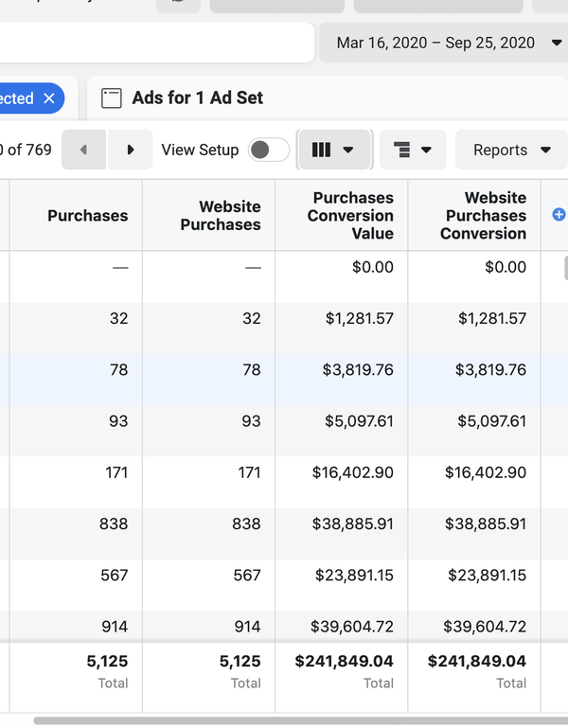Toggle the View Setup switch

point(268,150)
